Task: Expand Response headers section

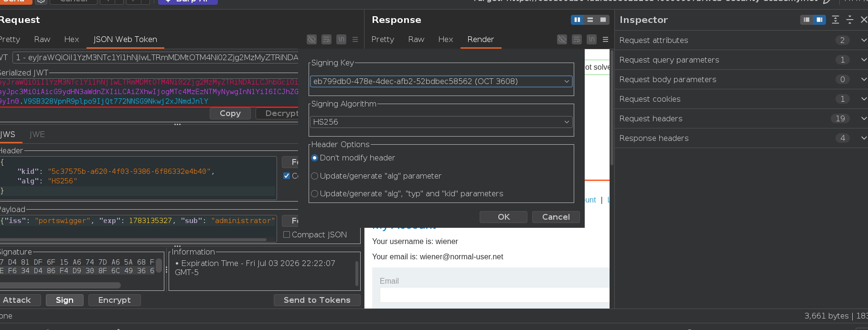Action: 741,138
